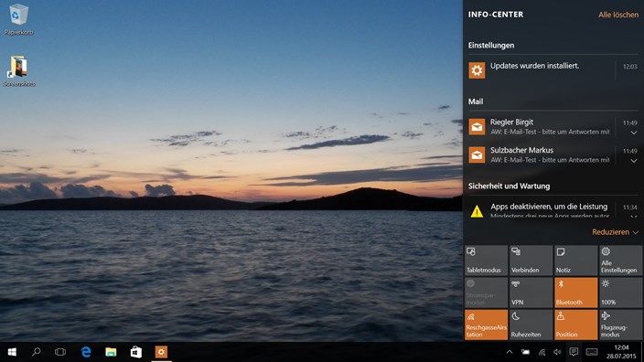Image resolution: width=644 pixels, height=362 pixels.
Task: Open the Notiz quick action tile
Action: coord(575,261)
